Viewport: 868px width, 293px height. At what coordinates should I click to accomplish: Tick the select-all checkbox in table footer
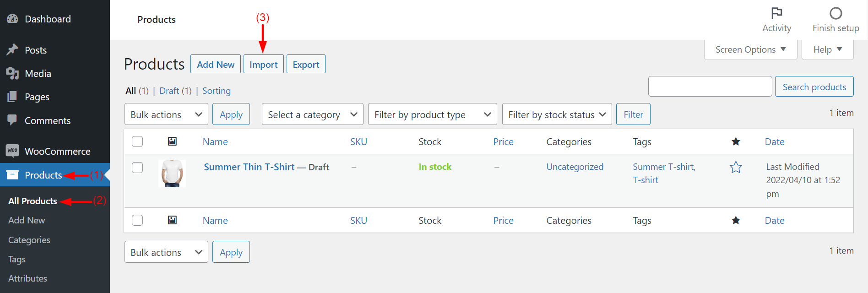point(137,220)
